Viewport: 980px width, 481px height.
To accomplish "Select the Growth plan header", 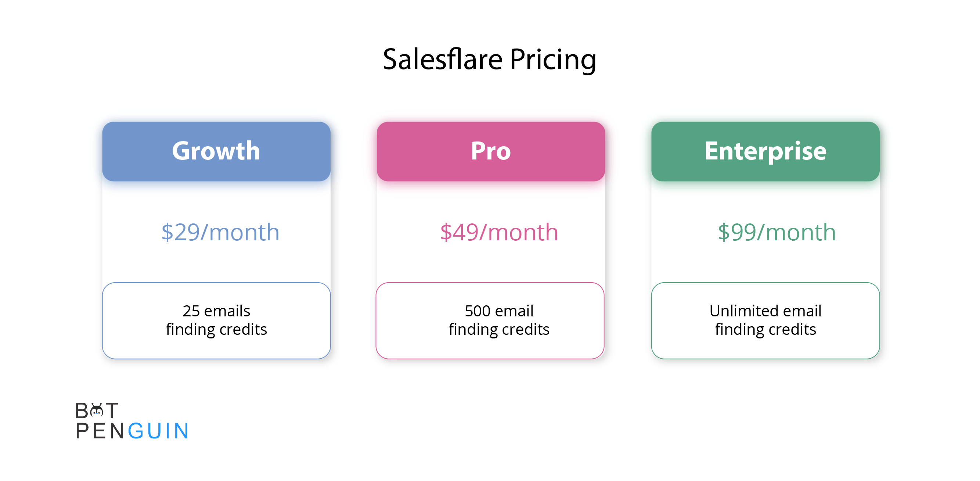I will pyautogui.click(x=216, y=151).
